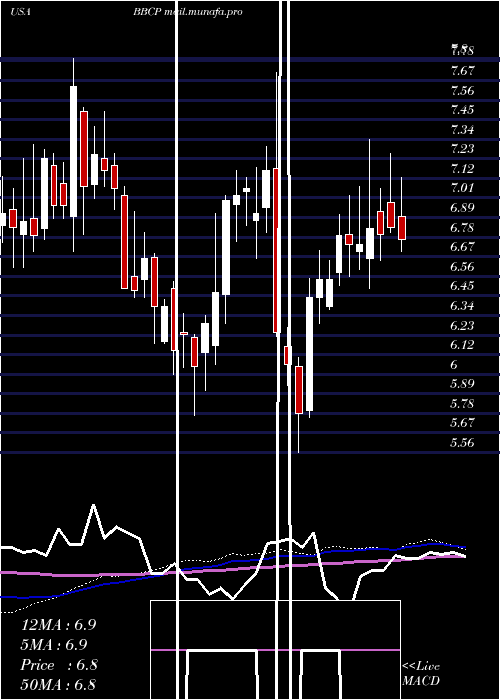Screen dimensions: 500x700
Task: Click the 5.89 price axis label
Action: pos(462,384)
